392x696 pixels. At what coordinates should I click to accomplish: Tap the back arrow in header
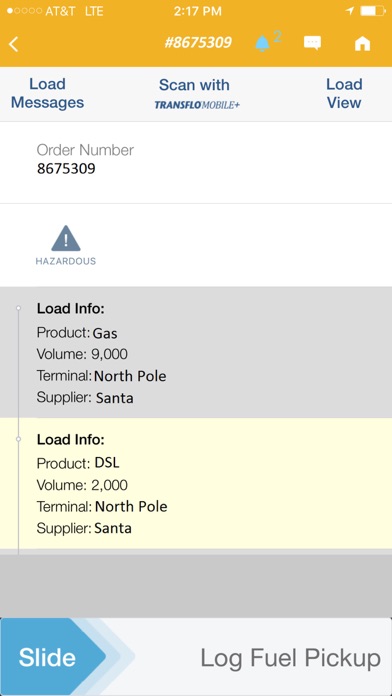(14, 44)
